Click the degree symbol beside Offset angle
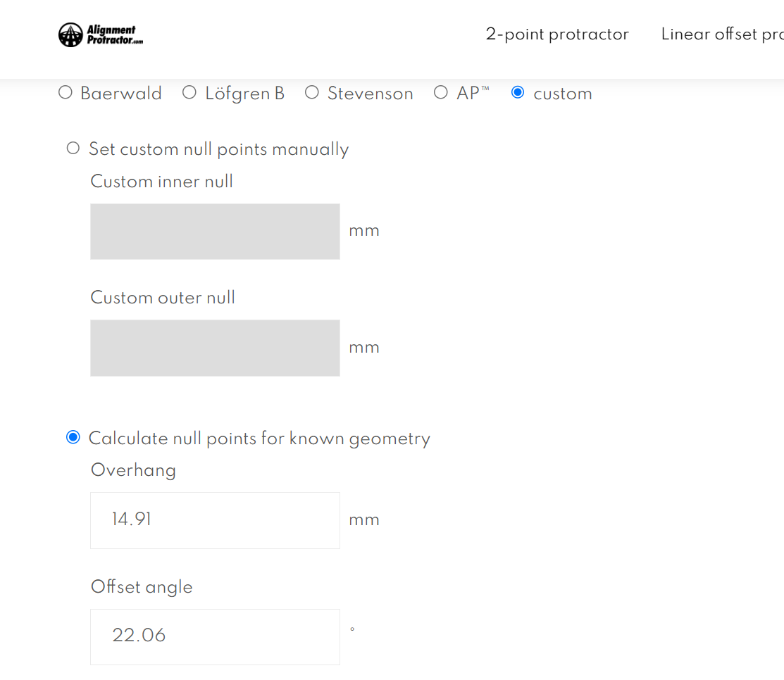Screen dimensions: 784x680 tap(352, 629)
